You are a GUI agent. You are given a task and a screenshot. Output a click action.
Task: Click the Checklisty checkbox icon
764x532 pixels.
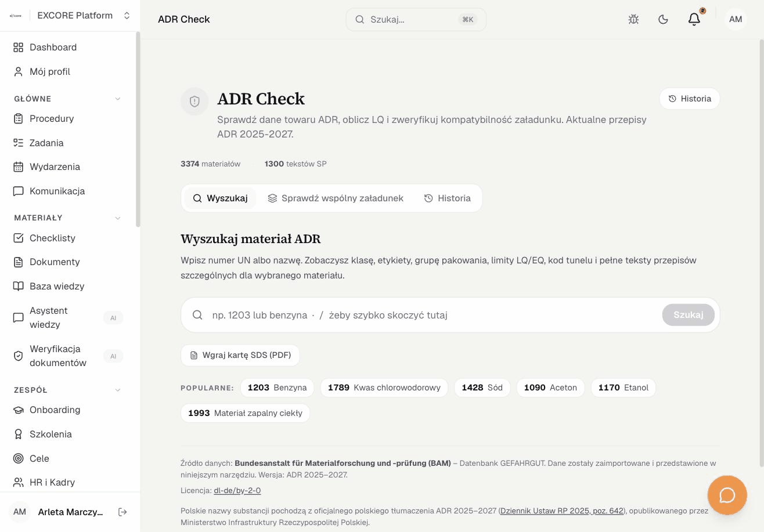(19, 238)
